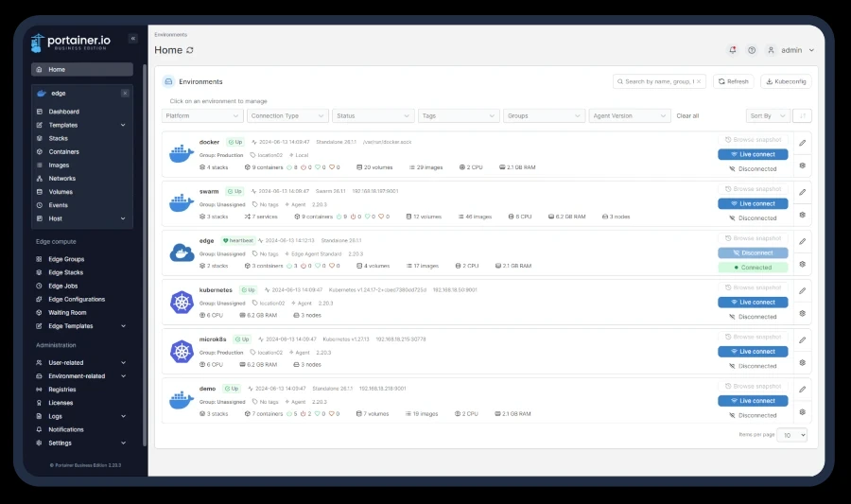Open the Connection Type filter dropdown
The height and width of the screenshot is (504, 851).
(287, 115)
